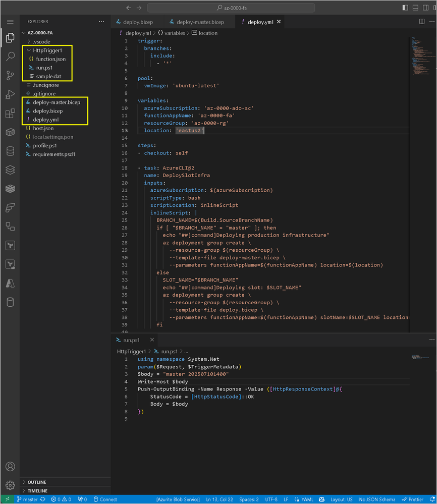Open the Manage gear icon
437x504 pixels.
[x=10, y=485]
